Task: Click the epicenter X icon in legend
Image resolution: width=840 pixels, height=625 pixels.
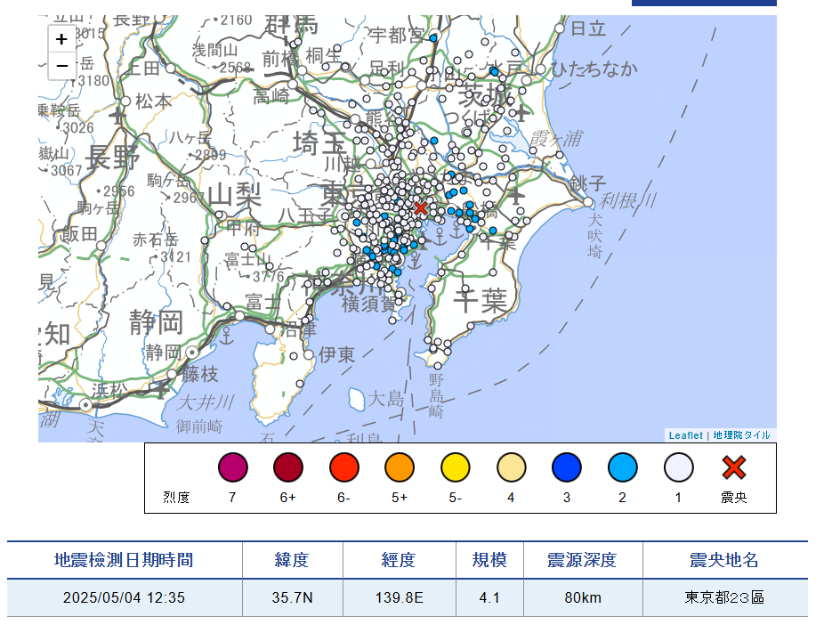Action: (733, 467)
